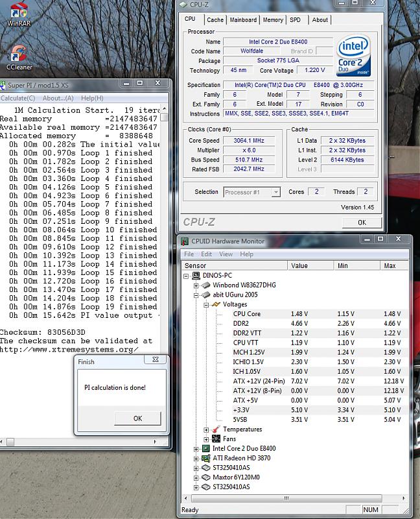Close the Finish dialog with X
The width and height of the screenshot is (420, 519).
tap(156, 359)
